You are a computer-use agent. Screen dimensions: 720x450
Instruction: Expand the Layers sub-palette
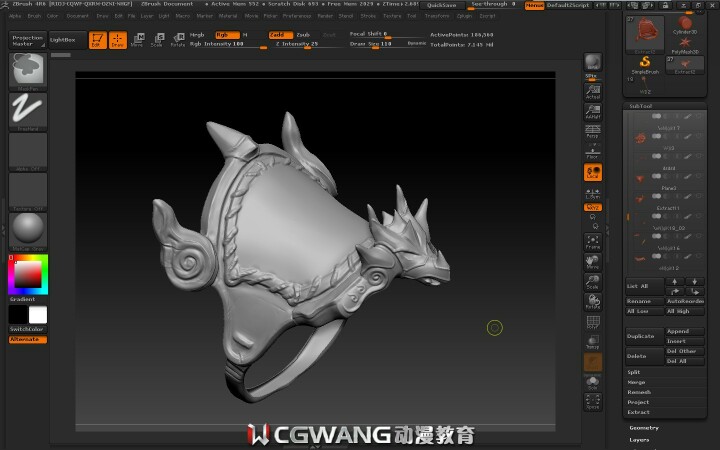[x=639, y=440]
